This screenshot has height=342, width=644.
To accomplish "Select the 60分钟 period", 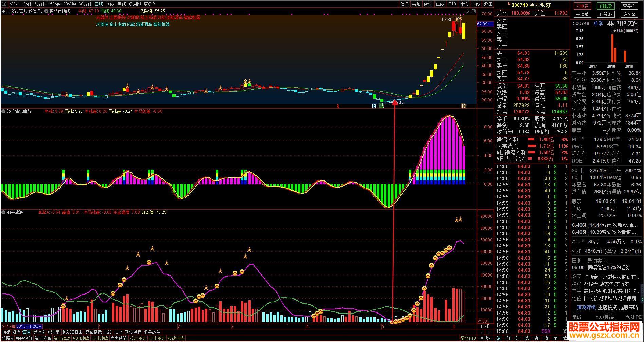I will point(85,4).
